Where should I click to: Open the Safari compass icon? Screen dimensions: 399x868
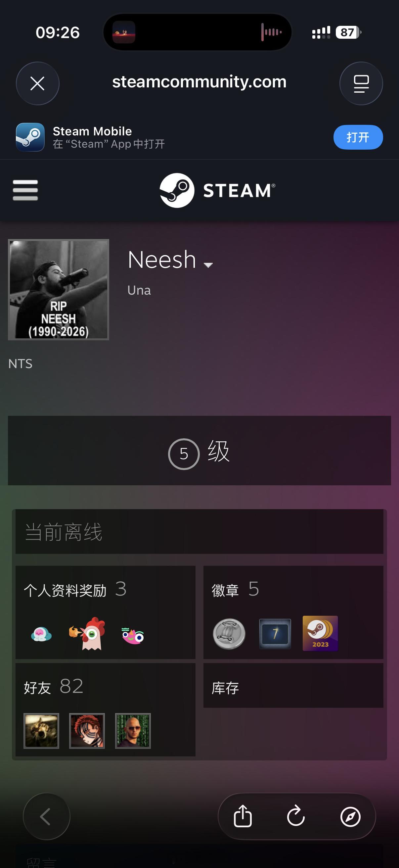point(350,817)
